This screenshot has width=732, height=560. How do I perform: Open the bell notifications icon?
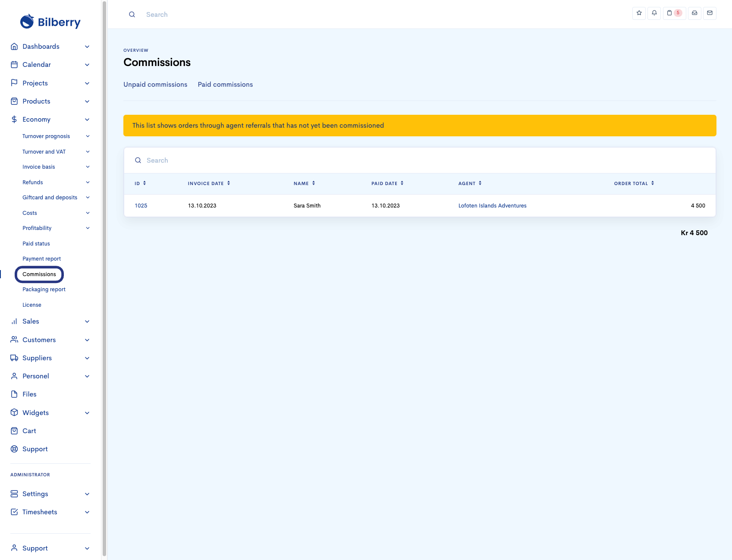click(654, 13)
